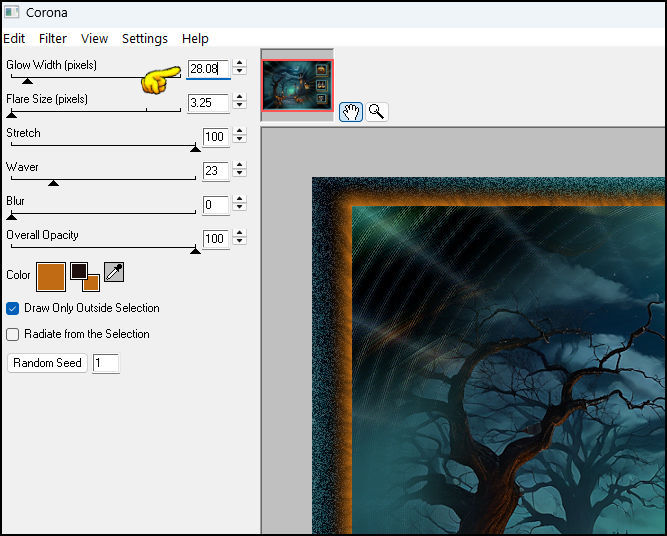Click the foreground/background color swap icon
Viewport: 667px width, 536px height.
(x=84, y=276)
